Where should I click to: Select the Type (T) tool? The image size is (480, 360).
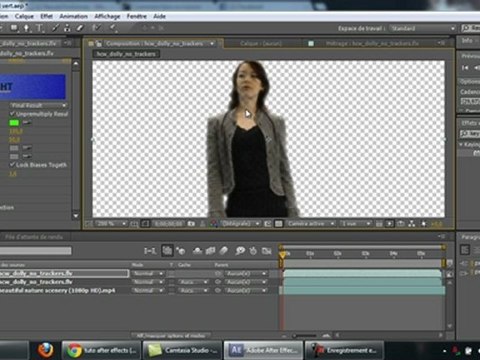(39, 28)
